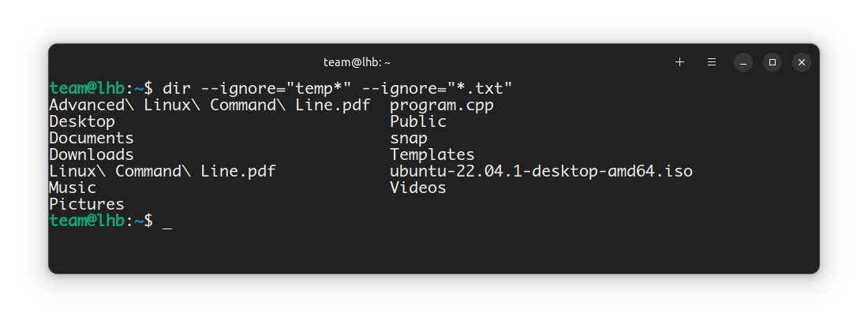Select the Documents directory entry
Screen dimensions: 868x327
92,138
